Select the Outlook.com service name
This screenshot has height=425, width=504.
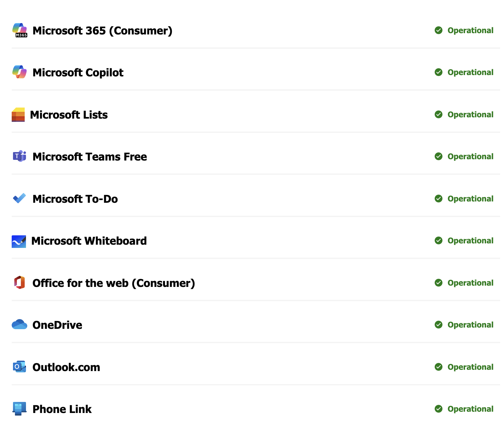(x=66, y=367)
